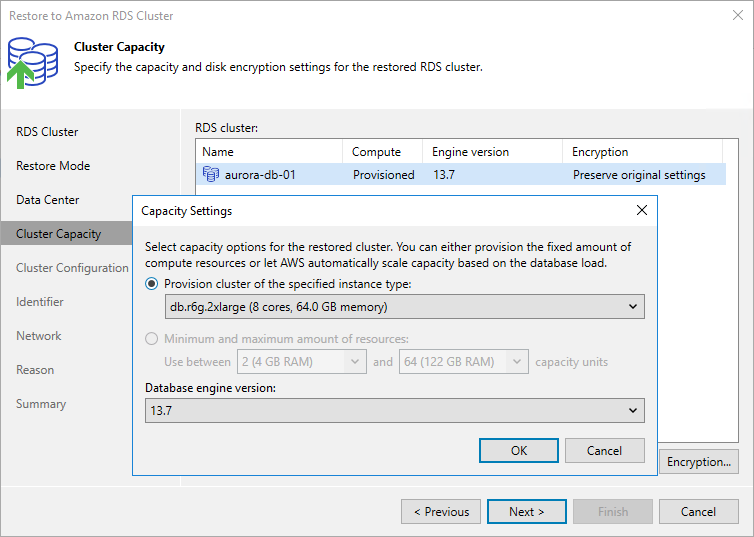Sort by the Encryption column header

pos(642,151)
